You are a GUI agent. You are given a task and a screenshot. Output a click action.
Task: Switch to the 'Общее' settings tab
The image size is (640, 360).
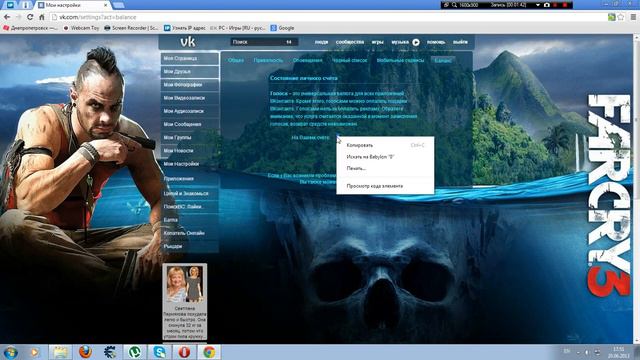[236, 60]
